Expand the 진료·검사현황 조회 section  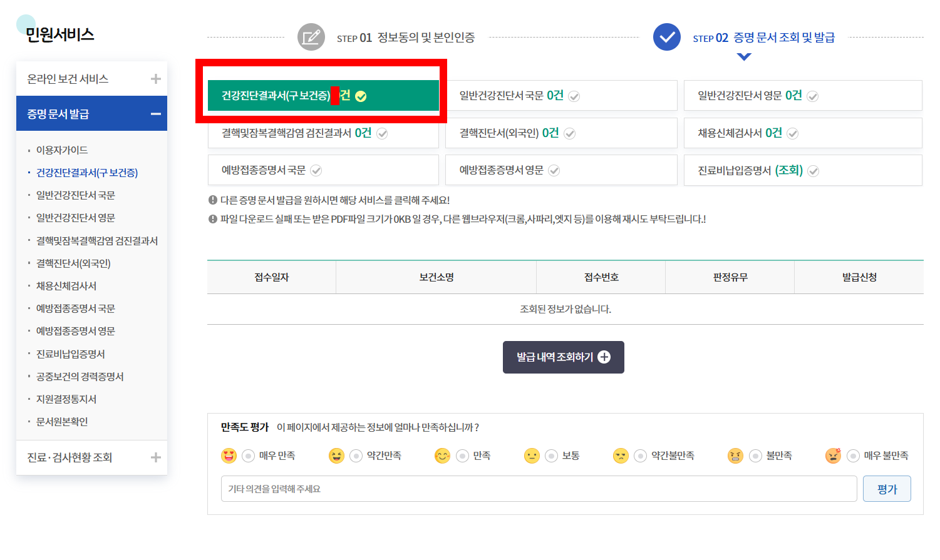click(x=155, y=457)
